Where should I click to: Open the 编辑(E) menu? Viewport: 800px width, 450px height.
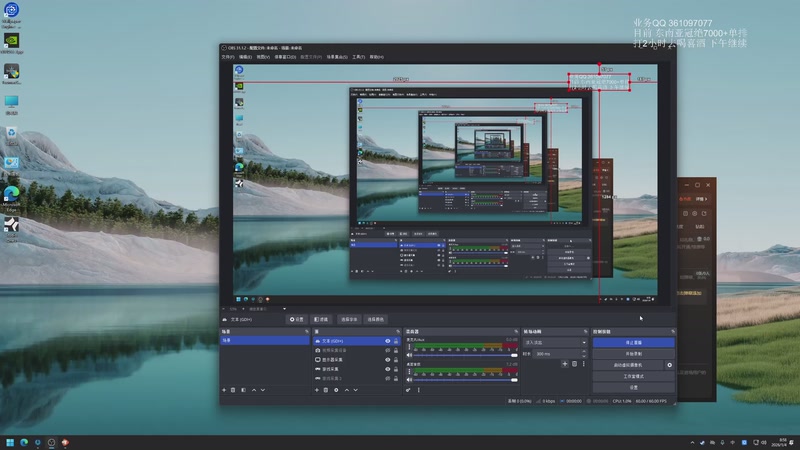pos(245,57)
